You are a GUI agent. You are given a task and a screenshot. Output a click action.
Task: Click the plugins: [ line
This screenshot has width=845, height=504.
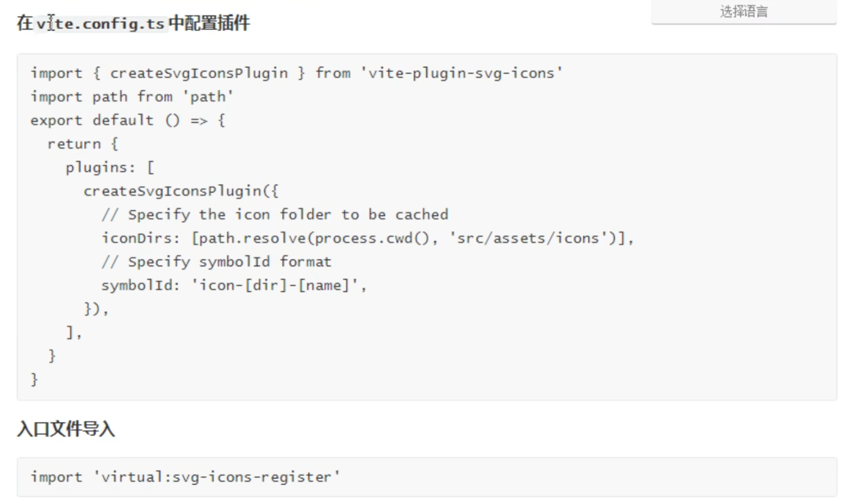pos(110,168)
